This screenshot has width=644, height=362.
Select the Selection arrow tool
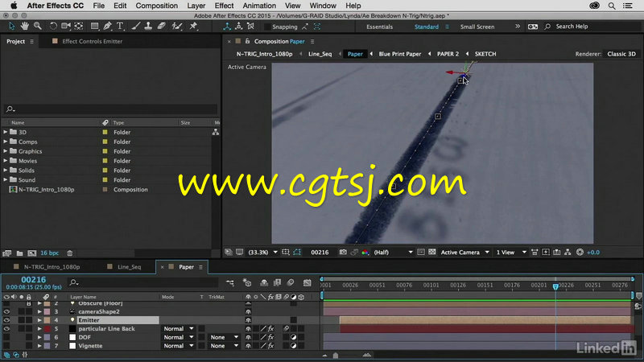click(11, 27)
